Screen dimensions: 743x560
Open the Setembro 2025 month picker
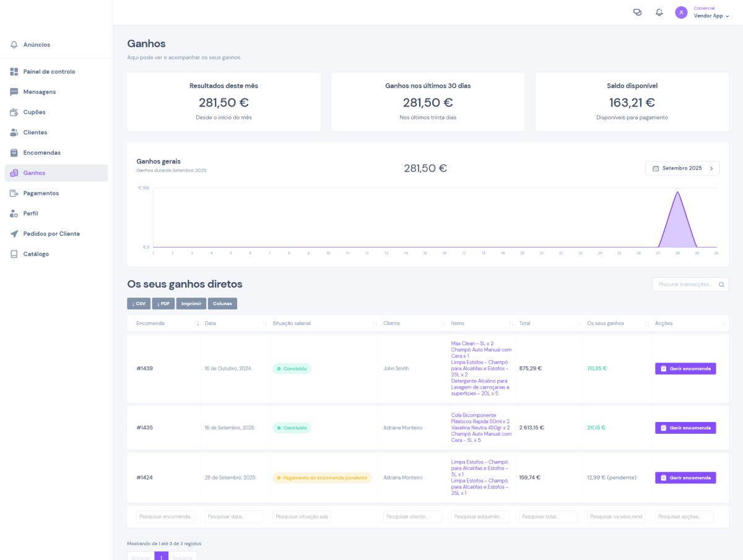[682, 168]
